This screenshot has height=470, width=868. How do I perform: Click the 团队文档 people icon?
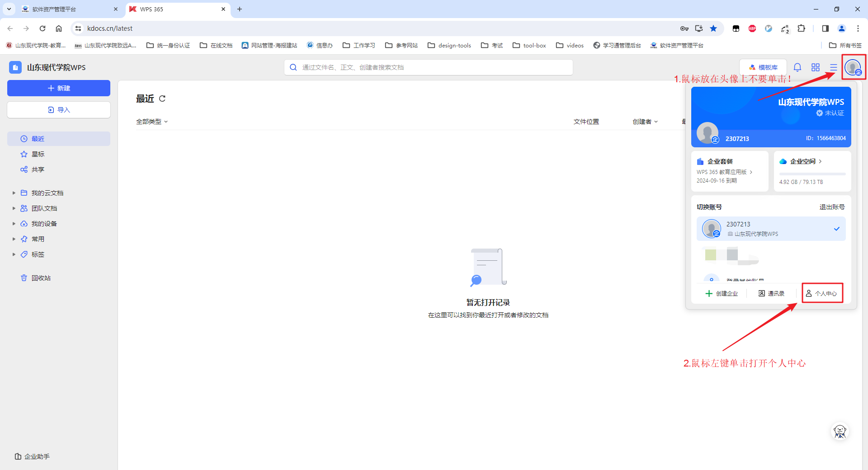[24, 208]
